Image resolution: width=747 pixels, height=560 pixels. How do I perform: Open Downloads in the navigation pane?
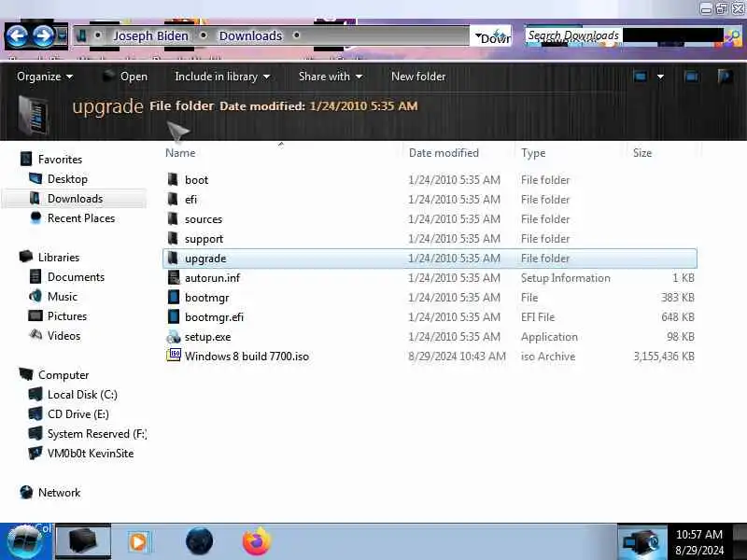coord(76,199)
